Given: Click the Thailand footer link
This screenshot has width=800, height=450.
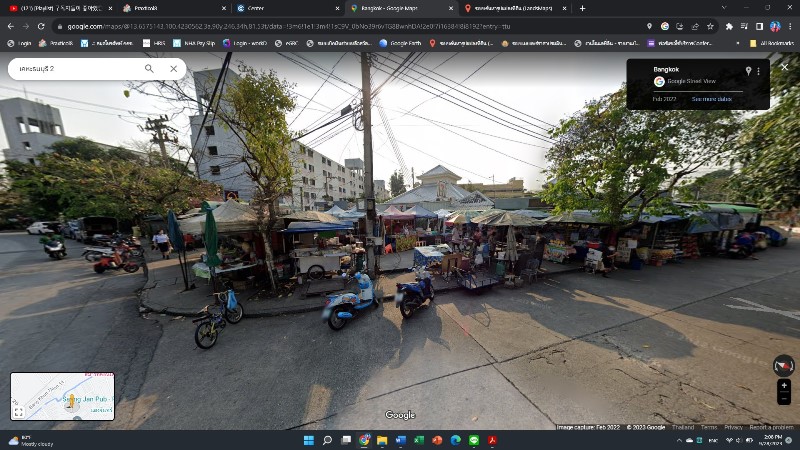Looking at the screenshot, I should (683, 427).
